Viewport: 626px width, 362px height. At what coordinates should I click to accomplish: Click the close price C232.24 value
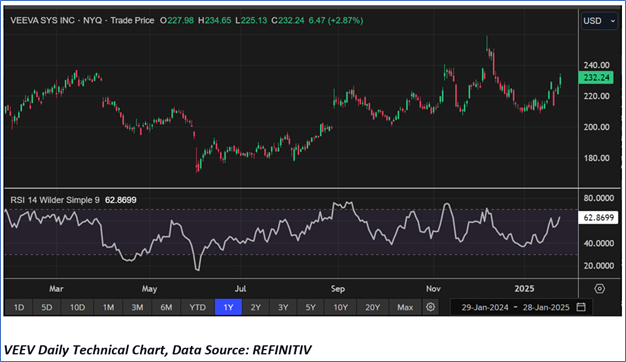(x=288, y=20)
